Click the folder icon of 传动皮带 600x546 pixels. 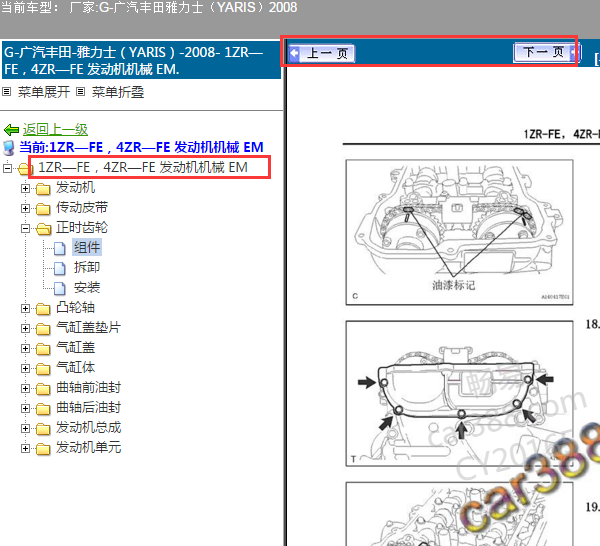coord(43,209)
